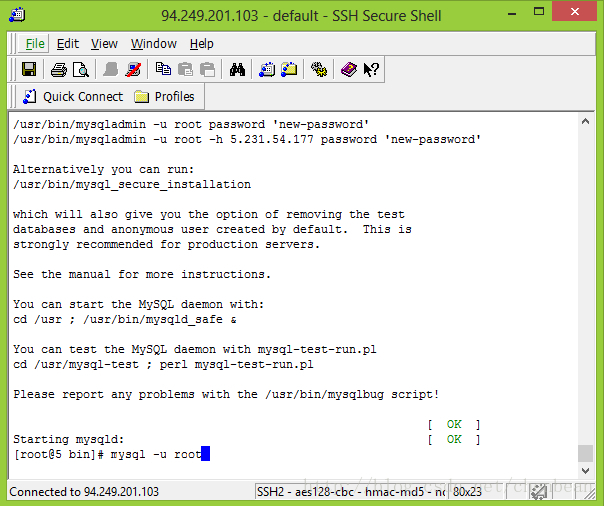The height and width of the screenshot is (506, 604).
Task: Open the Edit menu
Action: pos(68,44)
